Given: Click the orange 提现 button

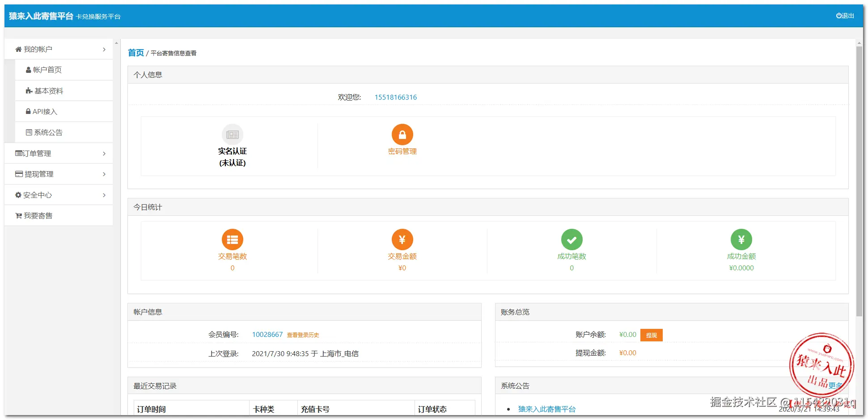Looking at the screenshot, I should [x=652, y=335].
